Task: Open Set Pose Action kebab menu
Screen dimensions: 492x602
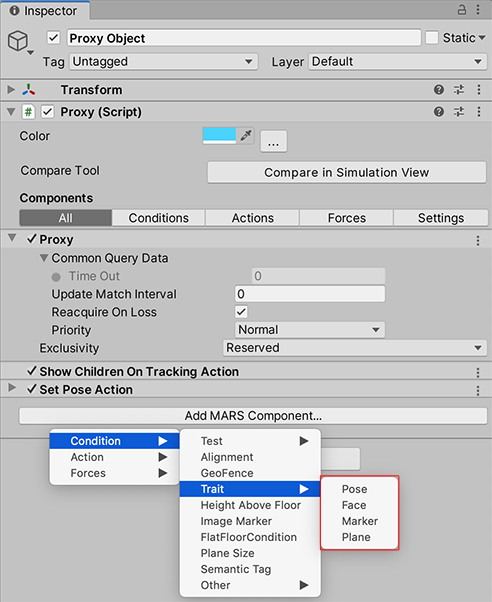Action: [478, 391]
